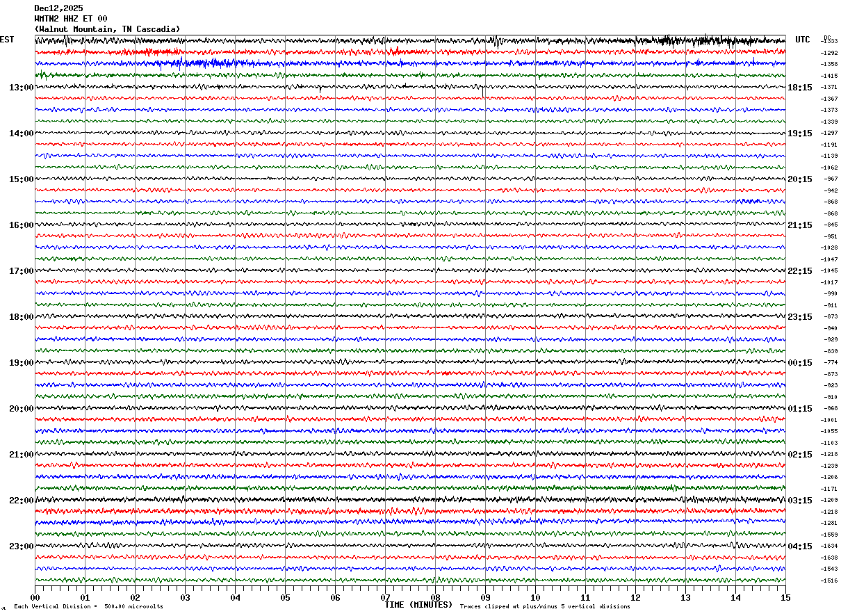Click the Each Vertical Division 500.00 microvolts note
This screenshot has height=616, width=841.
click(88, 607)
